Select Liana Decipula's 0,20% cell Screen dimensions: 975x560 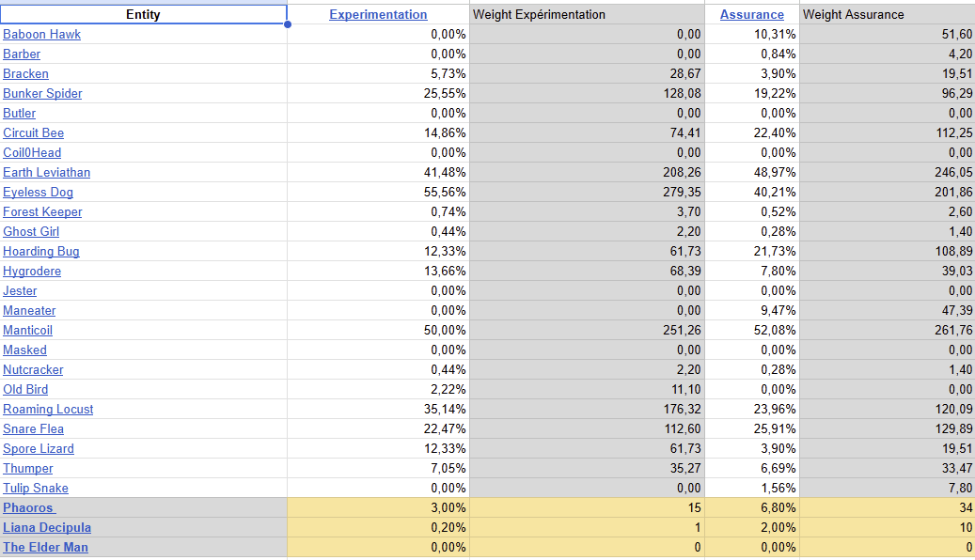click(x=378, y=528)
